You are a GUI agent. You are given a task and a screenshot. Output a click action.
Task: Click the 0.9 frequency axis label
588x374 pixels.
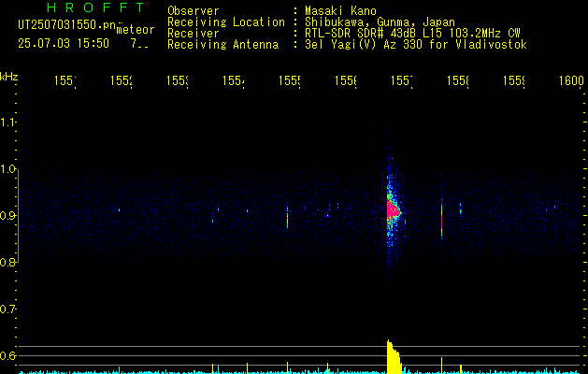pyautogui.click(x=7, y=216)
